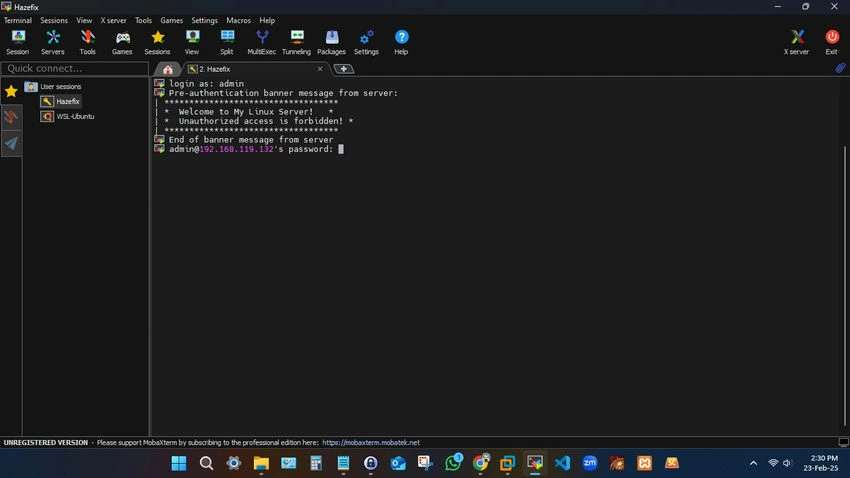Open the Help question mark icon

[401, 42]
